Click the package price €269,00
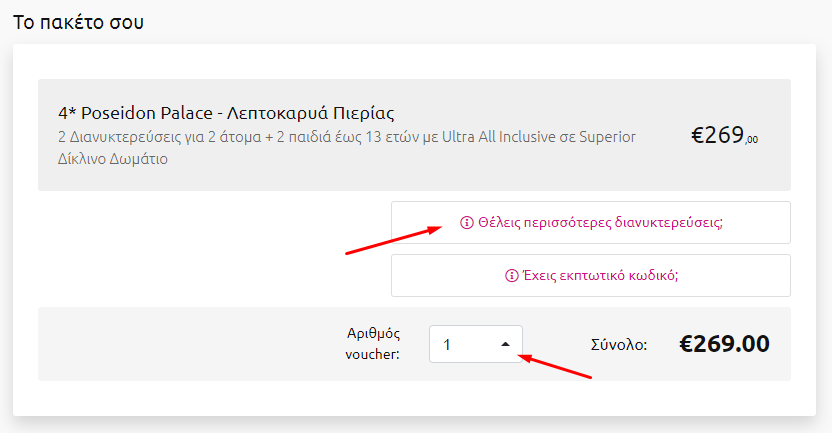This screenshot has height=433, width=832. pos(724,135)
